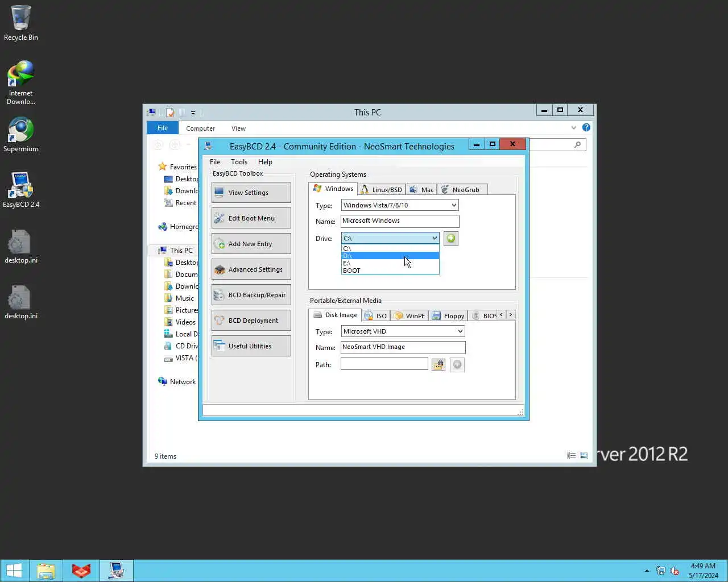Viewport: 728px width, 582px height.
Task: Switch to the WinPE media tab
Action: click(409, 316)
